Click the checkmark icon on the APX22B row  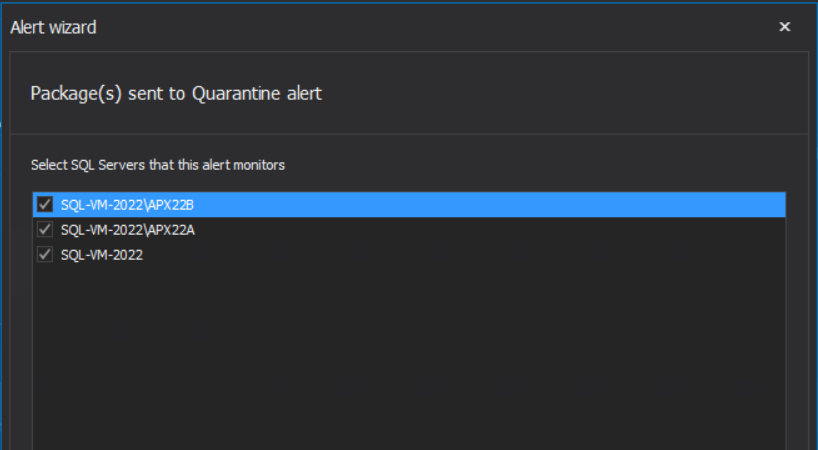coord(45,204)
